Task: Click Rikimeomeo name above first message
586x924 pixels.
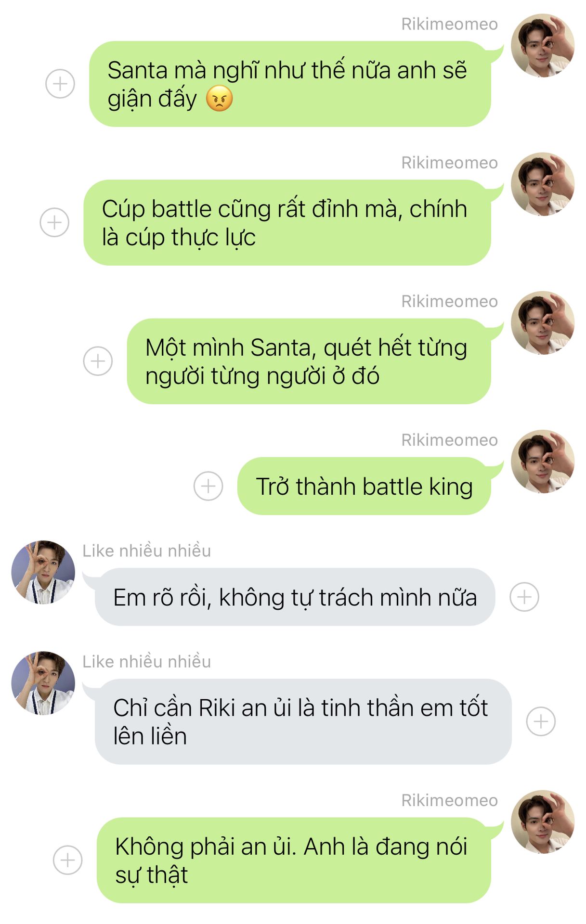Action: pyautogui.click(x=450, y=24)
